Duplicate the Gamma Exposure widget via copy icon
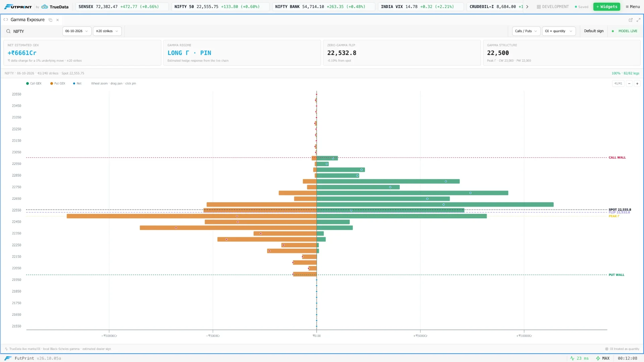 point(51,20)
